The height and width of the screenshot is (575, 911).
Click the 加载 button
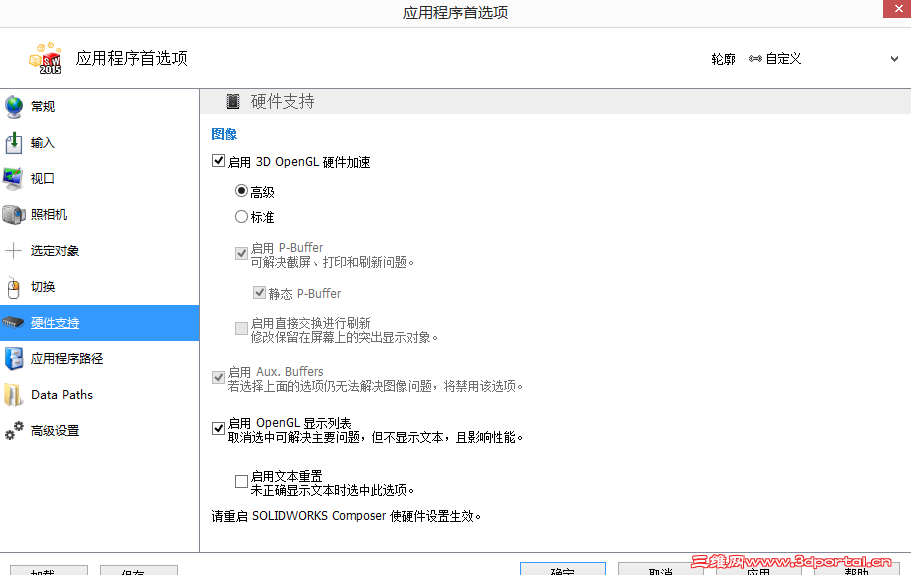tap(49, 571)
